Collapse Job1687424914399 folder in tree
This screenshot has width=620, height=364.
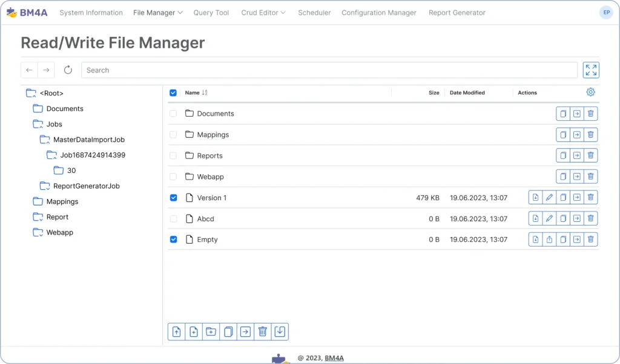(51, 155)
